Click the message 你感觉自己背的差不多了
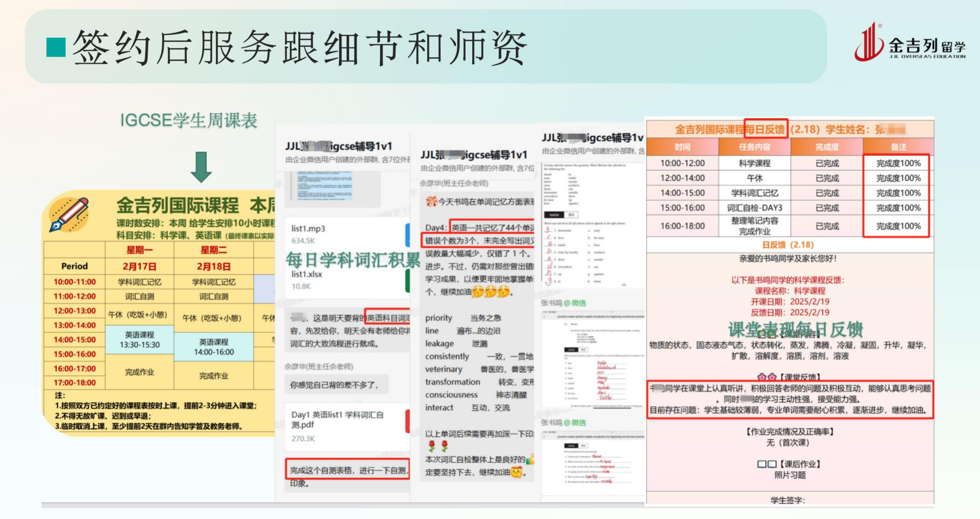Viewport: 980px width, 519px height. click(336, 385)
